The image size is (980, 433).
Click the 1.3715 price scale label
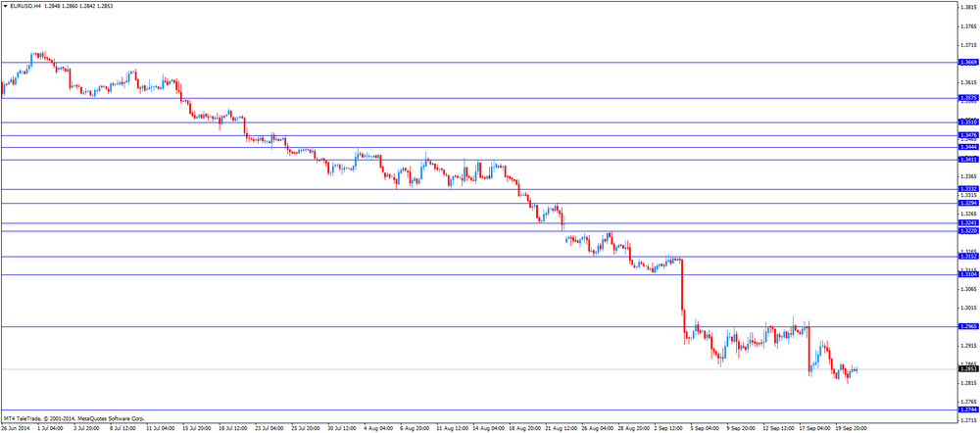969,46
